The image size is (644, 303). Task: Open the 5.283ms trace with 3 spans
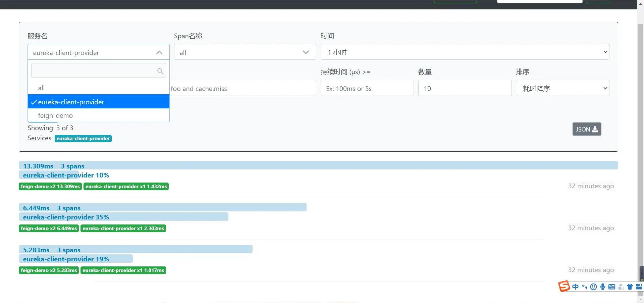[x=136, y=250]
